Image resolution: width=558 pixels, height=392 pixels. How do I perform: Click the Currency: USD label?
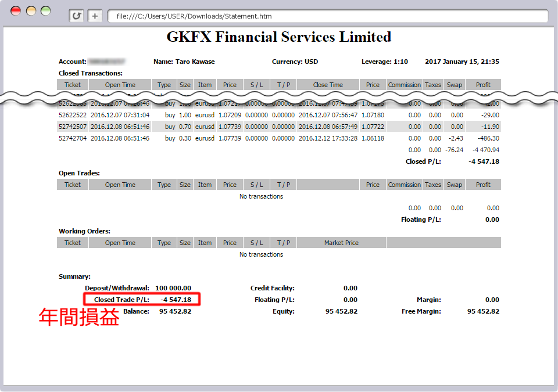pyautogui.click(x=295, y=62)
